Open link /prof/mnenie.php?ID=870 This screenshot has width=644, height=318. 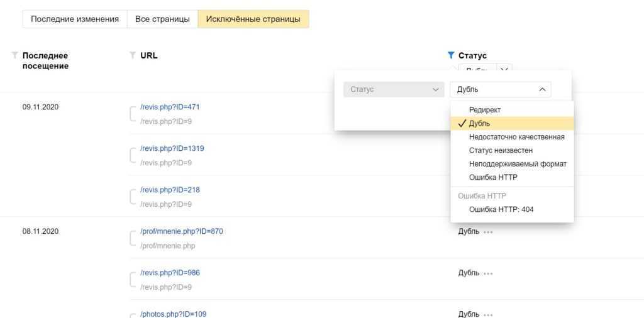[181, 231]
